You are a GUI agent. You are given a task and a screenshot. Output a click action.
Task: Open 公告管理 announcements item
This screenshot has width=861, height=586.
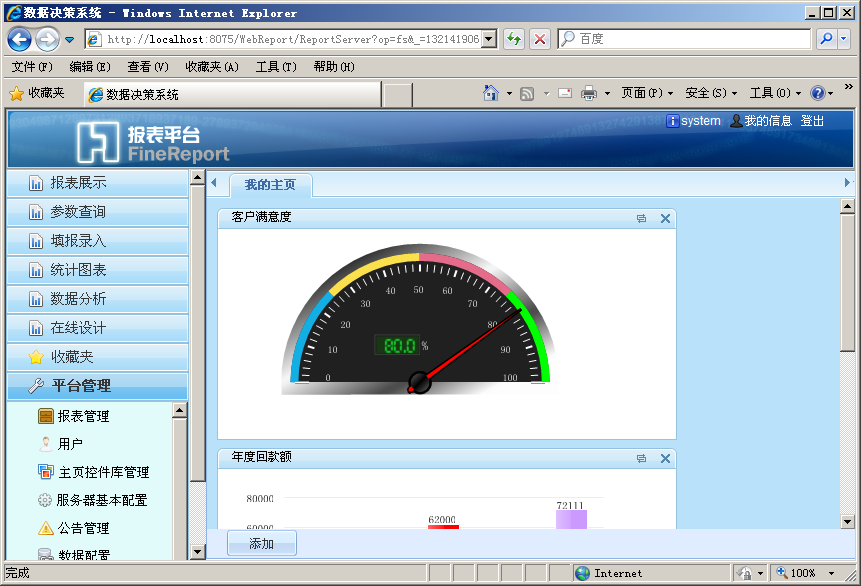(74, 528)
